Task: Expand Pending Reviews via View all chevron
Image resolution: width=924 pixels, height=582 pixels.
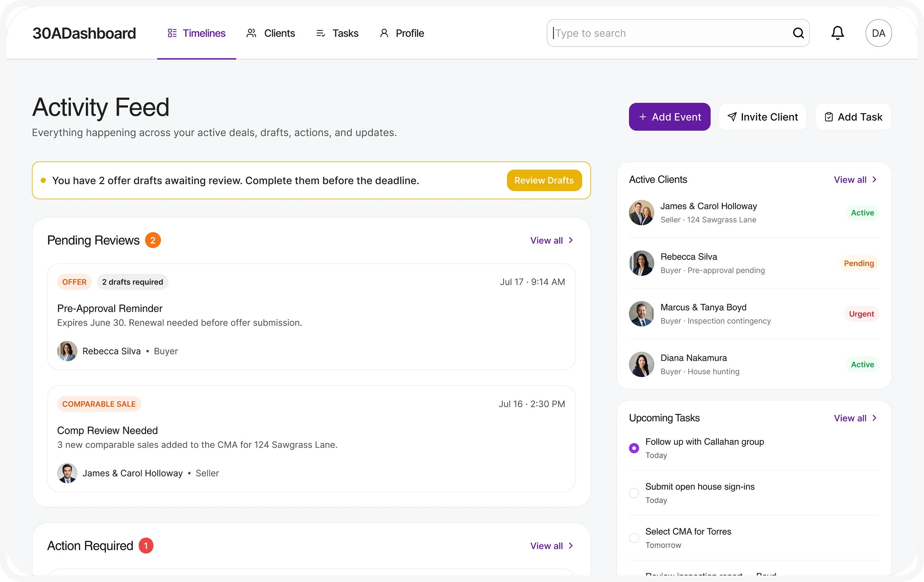Action: (571, 240)
